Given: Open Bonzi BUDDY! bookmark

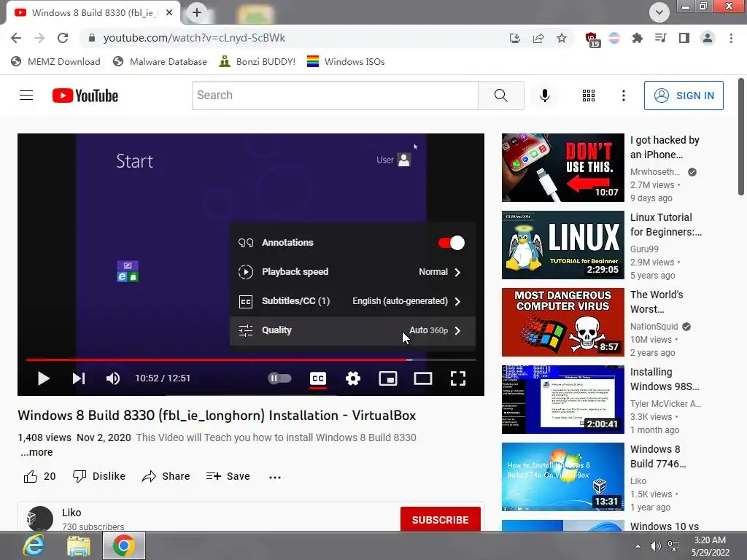Looking at the screenshot, I should coord(258,61).
